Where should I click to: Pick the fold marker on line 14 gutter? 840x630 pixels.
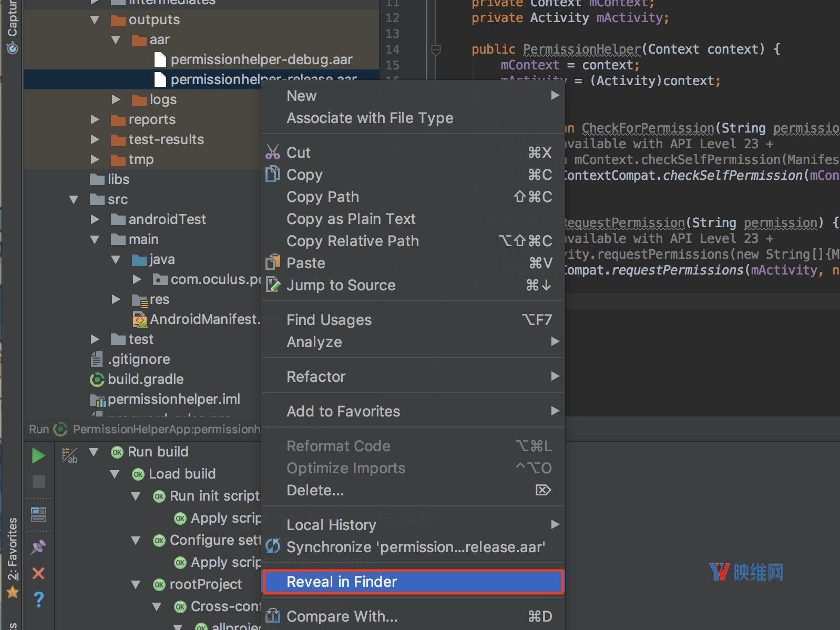(436, 50)
